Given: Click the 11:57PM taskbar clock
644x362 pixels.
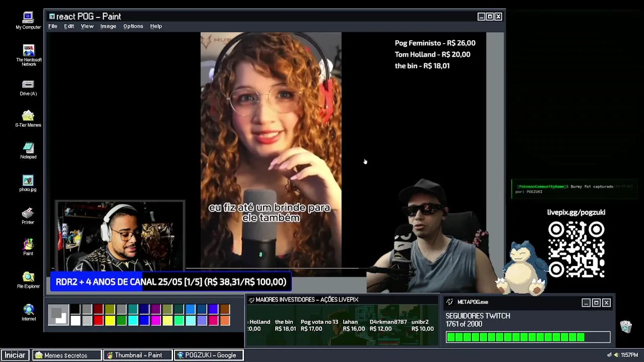Looking at the screenshot, I should [629, 355].
